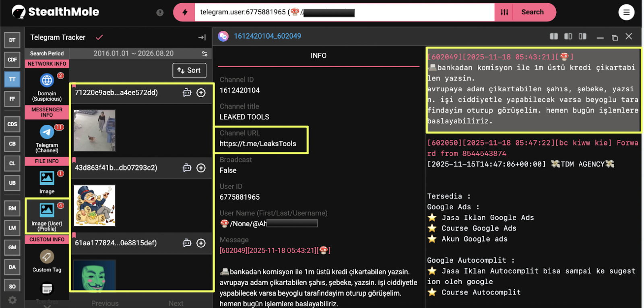Image resolution: width=644 pixels, height=308 pixels.
Task: Open the Monopoly man cartoon thumbnail
Action: [x=95, y=206]
